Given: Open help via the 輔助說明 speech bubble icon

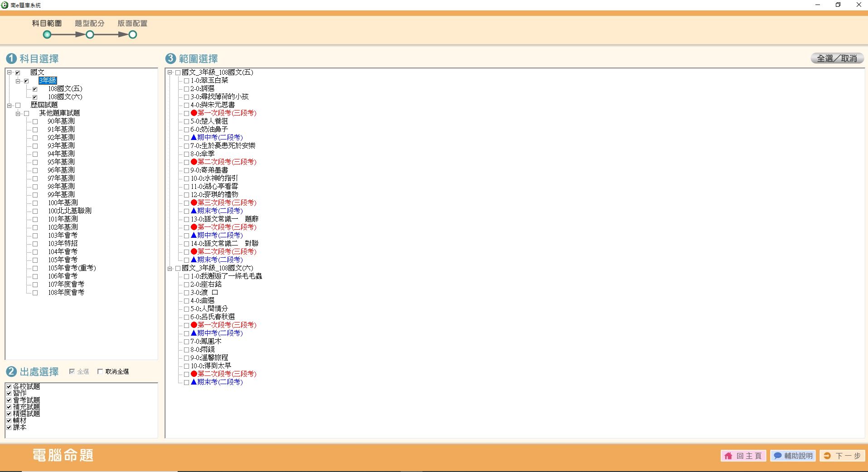Looking at the screenshot, I should click(x=778, y=456).
